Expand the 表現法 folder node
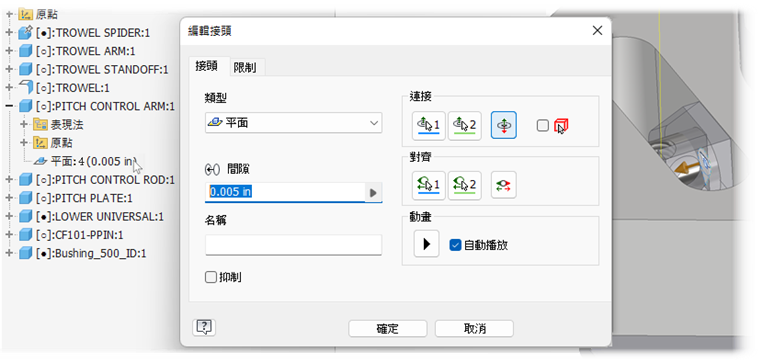Viewport: 763px width, 363px height. pyautogui.click(x=25, y=125)
